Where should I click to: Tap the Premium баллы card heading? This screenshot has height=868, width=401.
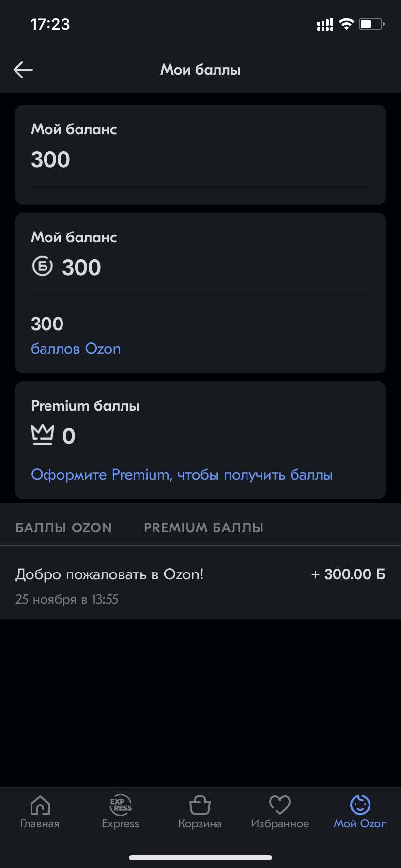[x=85, y=406]
